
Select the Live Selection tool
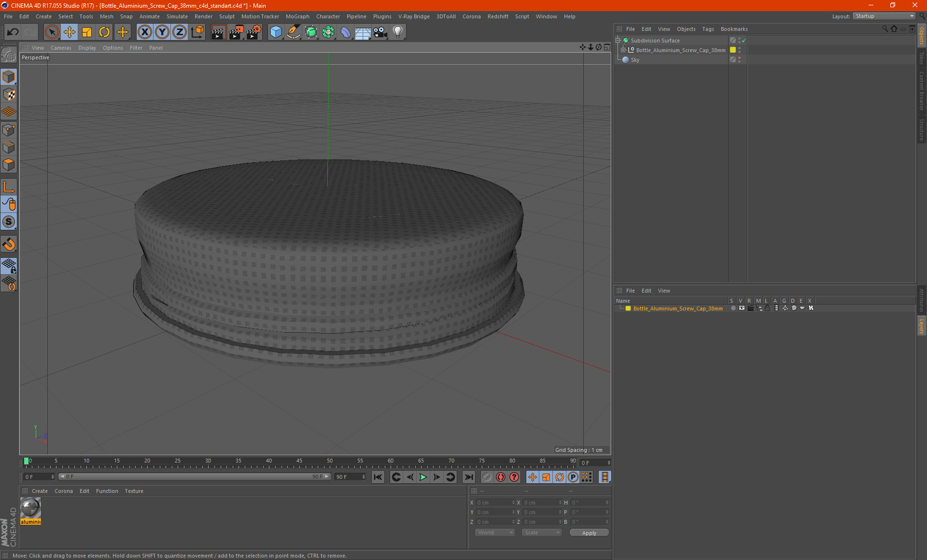coord(52,32)
